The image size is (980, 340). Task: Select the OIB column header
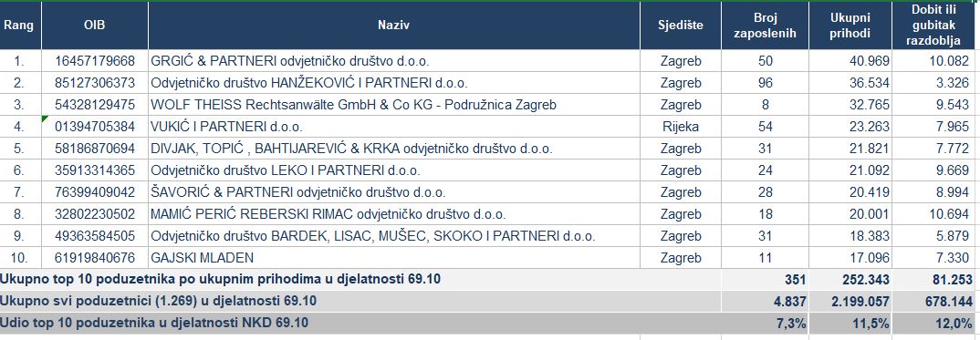(x=95, y=26)
